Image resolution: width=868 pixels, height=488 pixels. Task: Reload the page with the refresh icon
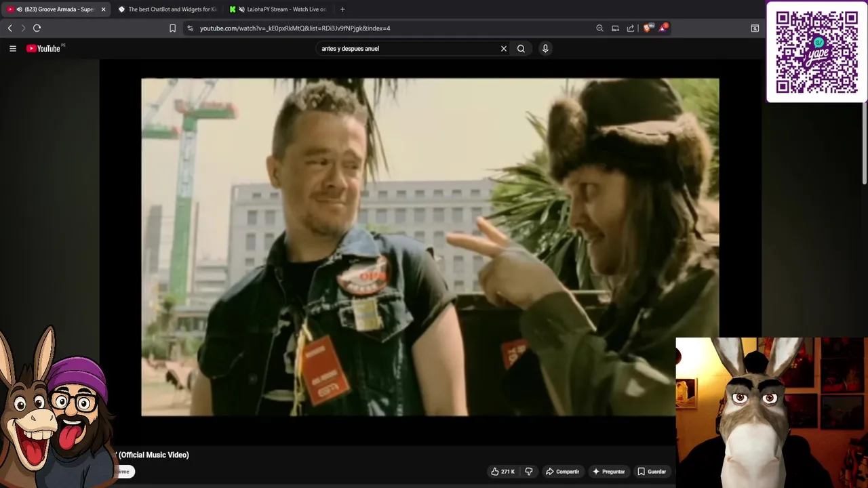(x=37, y=28)
